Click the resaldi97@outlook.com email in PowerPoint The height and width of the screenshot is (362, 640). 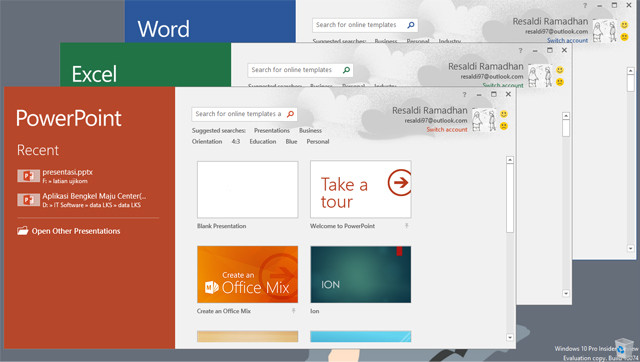pyautogui.click(x=436, y=121)
